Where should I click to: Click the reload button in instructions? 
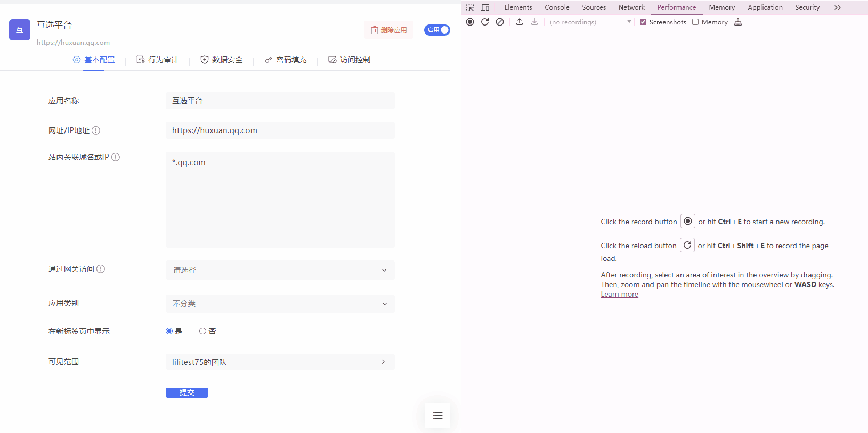coord(687,245)
